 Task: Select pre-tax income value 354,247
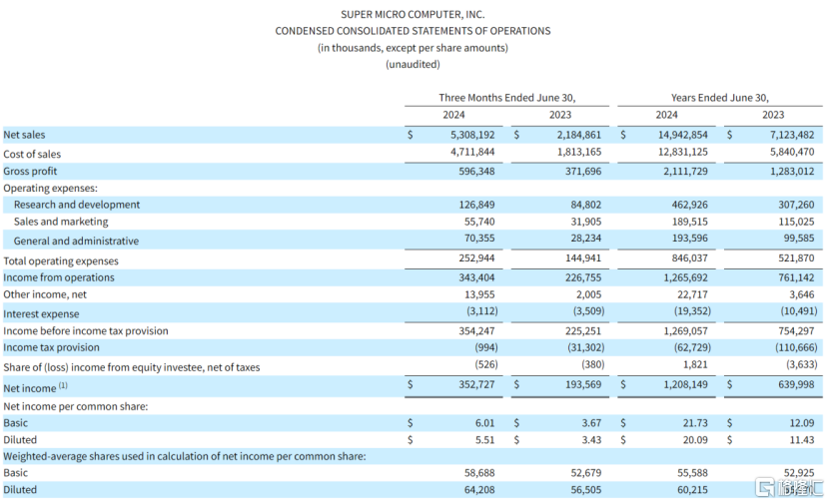point(476,331)
